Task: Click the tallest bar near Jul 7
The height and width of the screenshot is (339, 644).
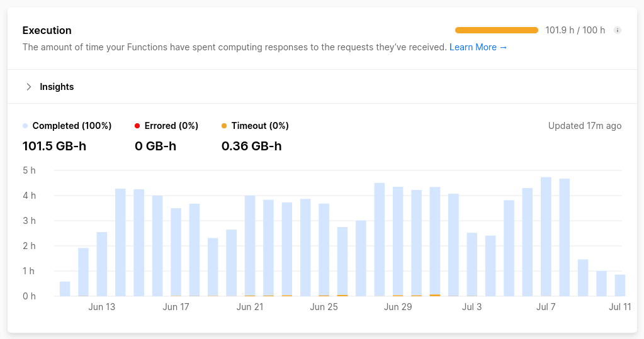Action: click(546, 236)
